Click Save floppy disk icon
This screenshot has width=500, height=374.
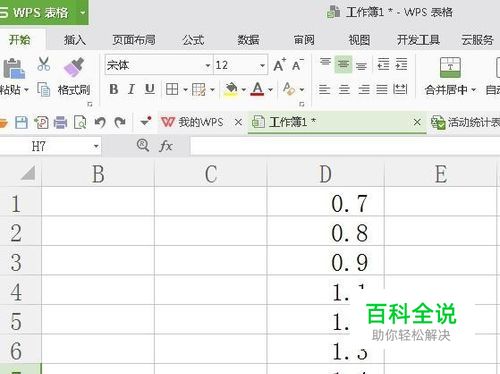tap(21, 122)
